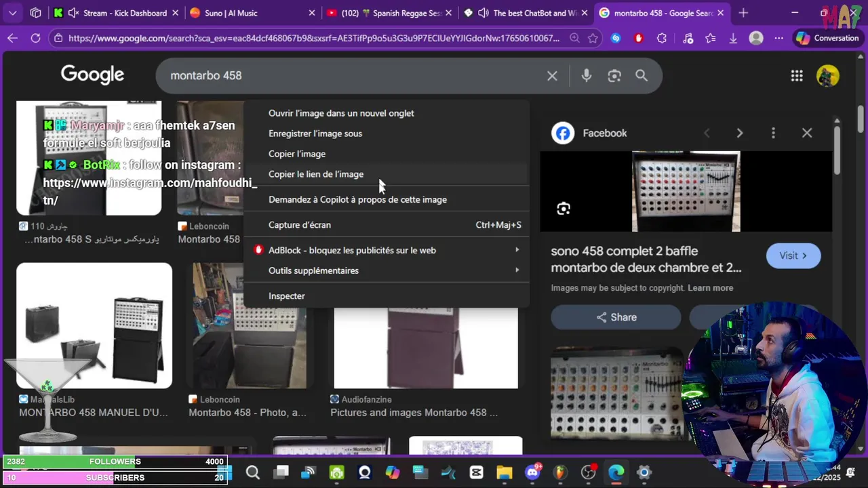
Task: Switch to The best ChatBot tab
Action: click(x=525, y=13)
